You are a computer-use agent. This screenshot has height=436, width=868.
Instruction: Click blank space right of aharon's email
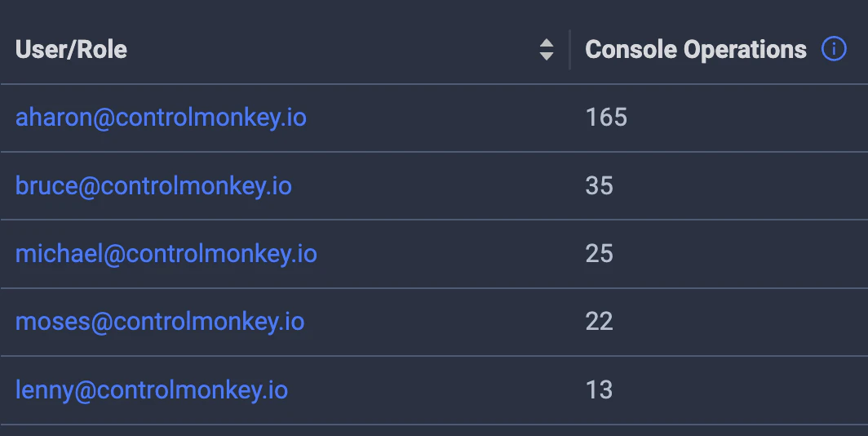[432, 118]
